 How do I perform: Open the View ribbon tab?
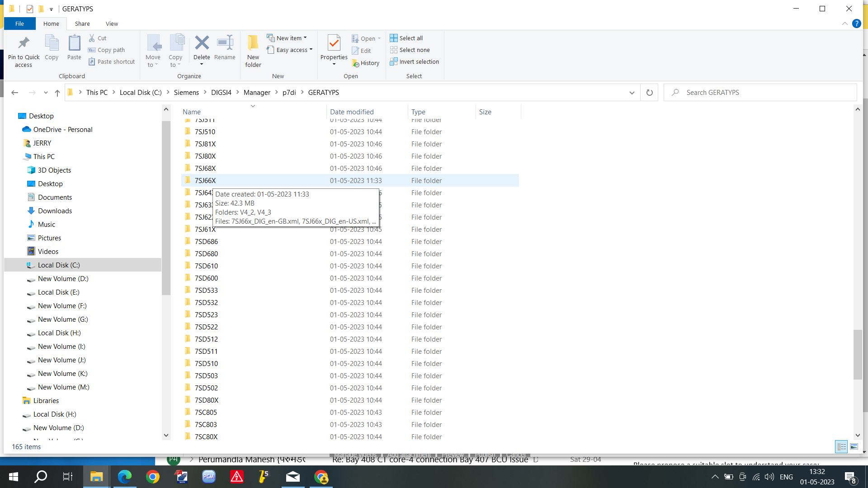[x=112, y=24]
